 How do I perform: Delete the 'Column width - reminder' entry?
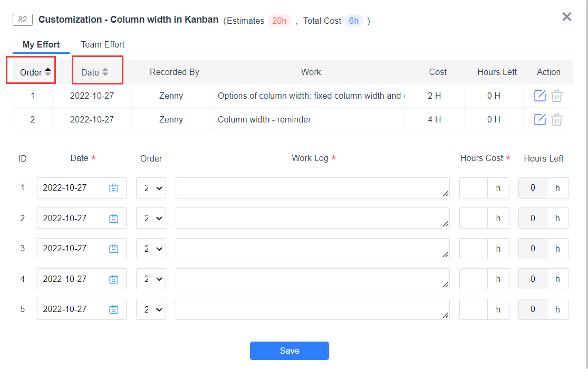pyautogui.click(x=557, y=119)
